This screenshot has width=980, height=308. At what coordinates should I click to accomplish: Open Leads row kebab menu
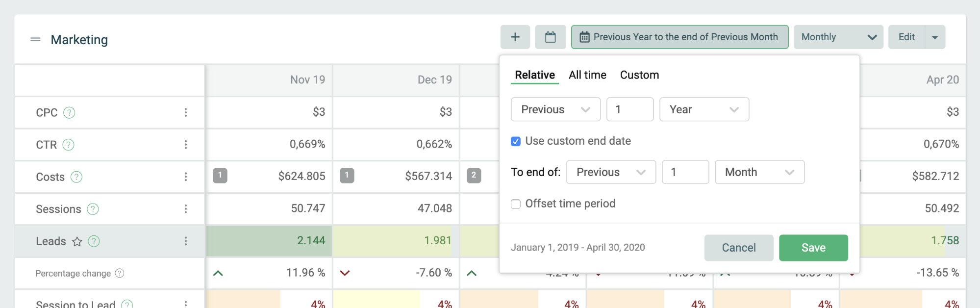pos(186,241)
